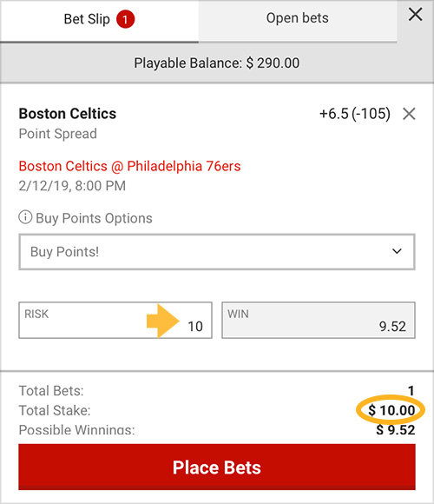Image resolution: width=434 pixels, height=504 pixels.
Task: Open the Buy Points! combo box
Action: pyautogui.click(x=217, y=252)
